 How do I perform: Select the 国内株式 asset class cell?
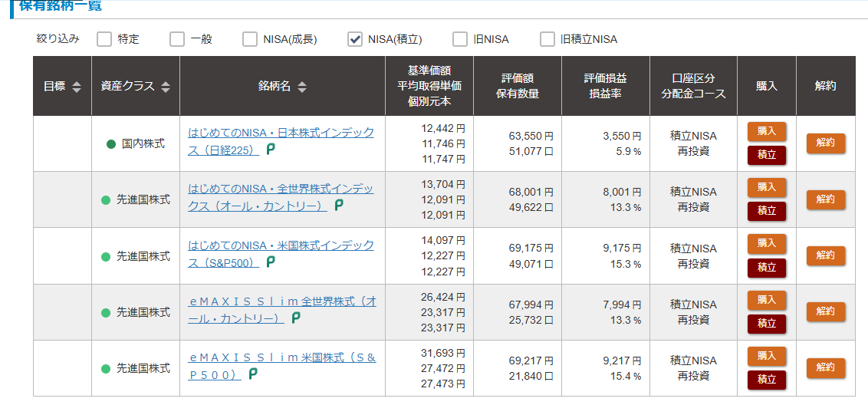(x=136, y=144)
